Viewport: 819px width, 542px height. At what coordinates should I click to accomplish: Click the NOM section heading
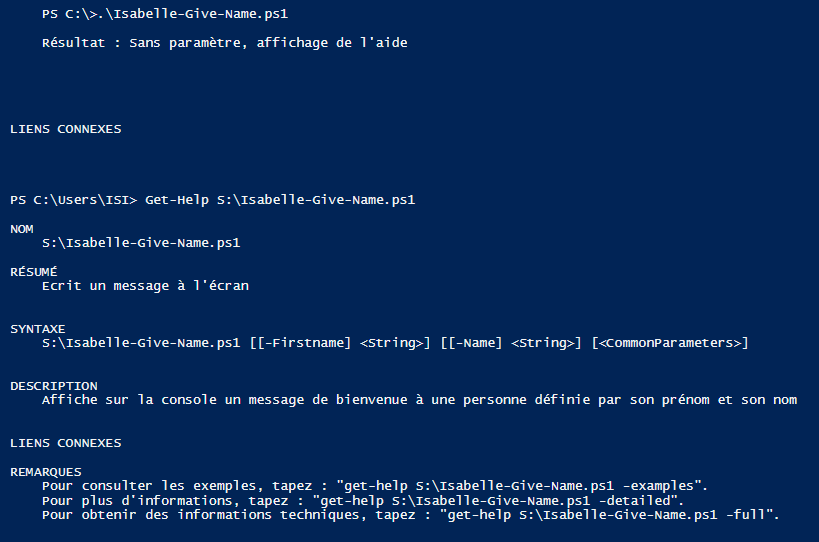[22, 229]
